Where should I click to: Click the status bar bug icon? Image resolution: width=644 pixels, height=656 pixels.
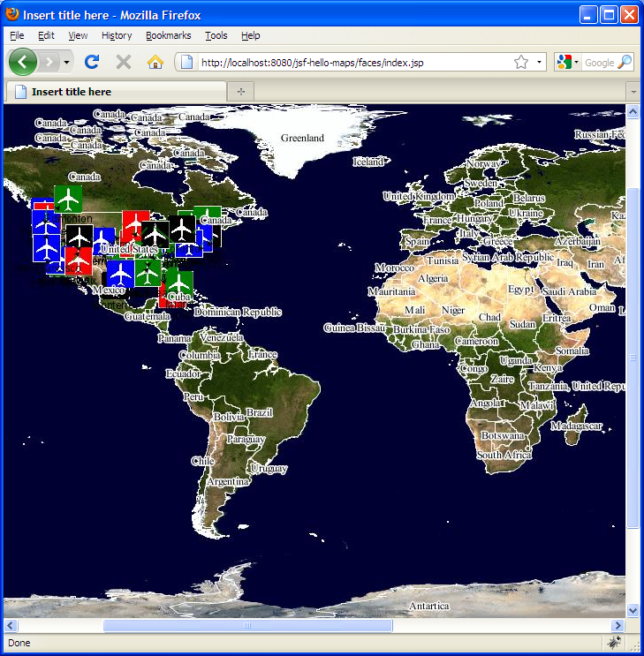coord(614,643)
